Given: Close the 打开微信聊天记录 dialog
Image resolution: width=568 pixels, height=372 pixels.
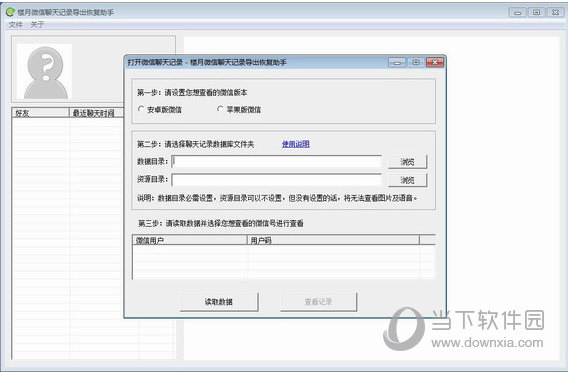Looking at the screenshot, I should pyautogui.click(x=435, y=62).
